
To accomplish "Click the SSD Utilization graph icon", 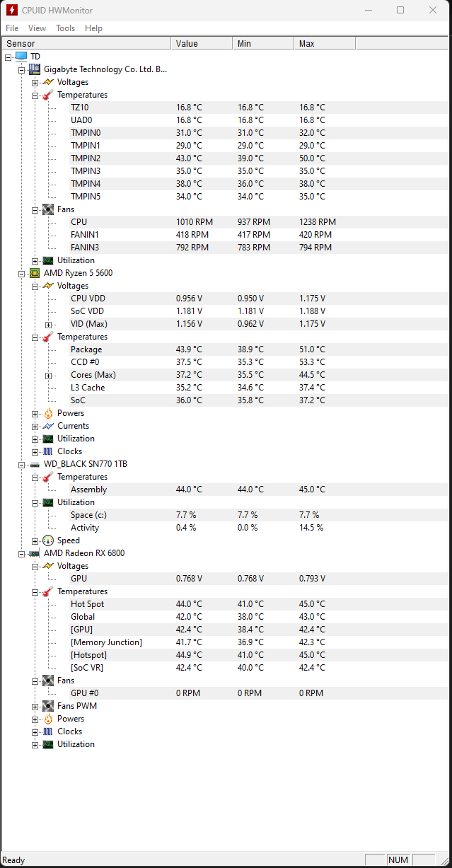I will [x=47, y=502].
